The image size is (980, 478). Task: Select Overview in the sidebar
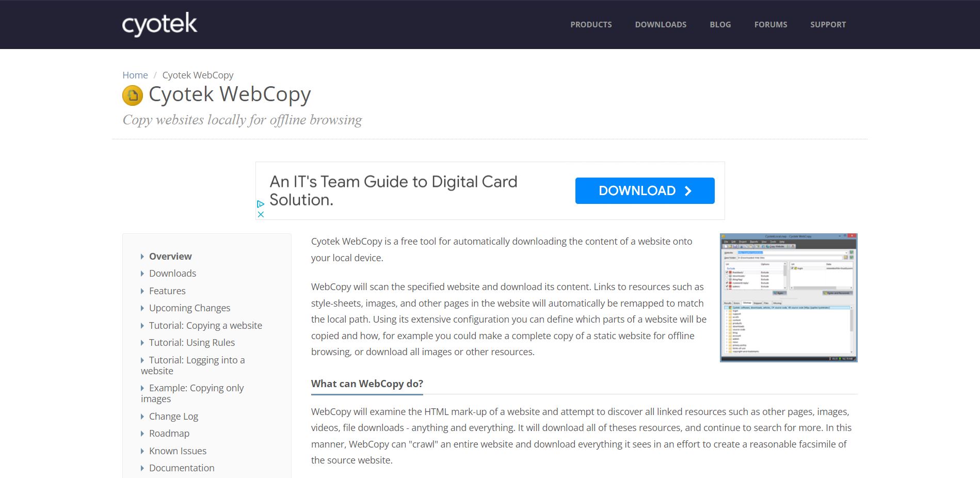170,256
